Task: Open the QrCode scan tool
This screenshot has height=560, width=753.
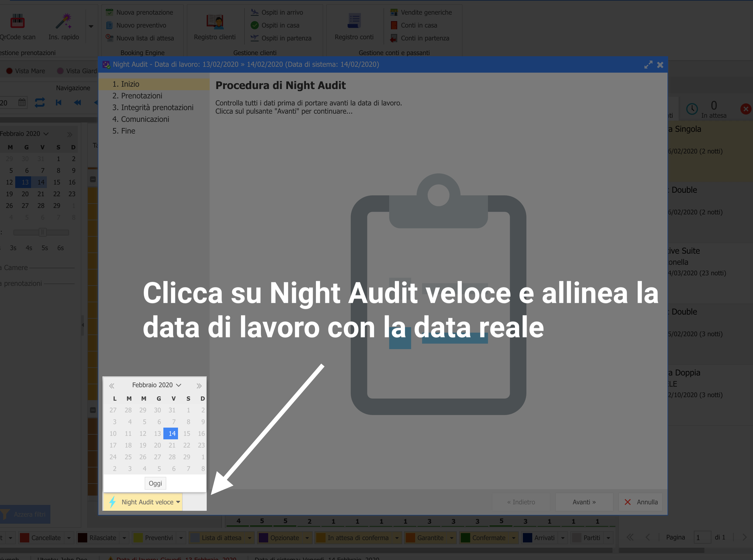Action: coord(17,26)
